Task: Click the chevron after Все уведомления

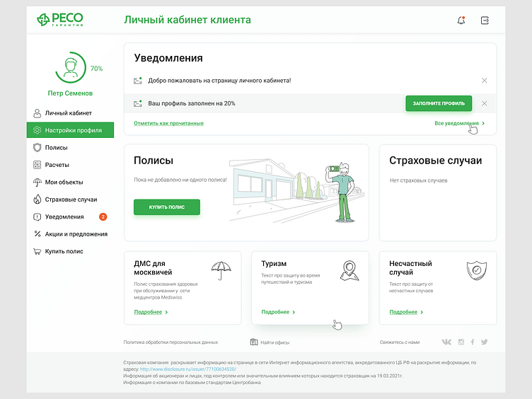Action: (483, 123)
